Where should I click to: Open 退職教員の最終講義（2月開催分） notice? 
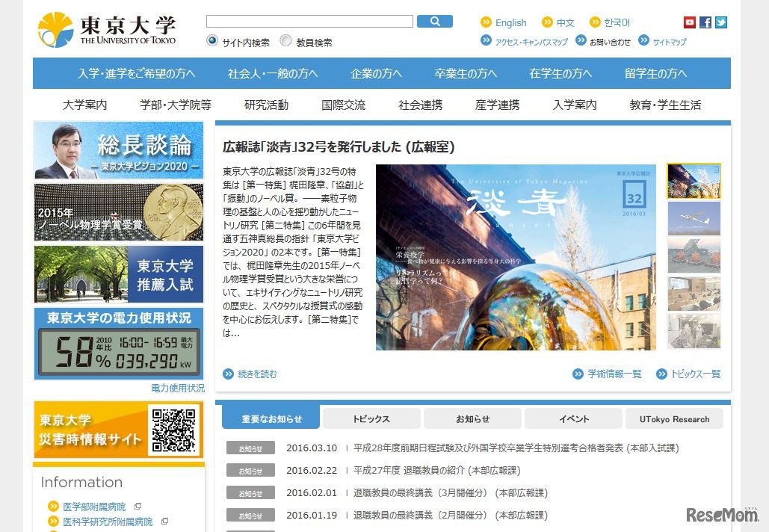pos(450,516)
